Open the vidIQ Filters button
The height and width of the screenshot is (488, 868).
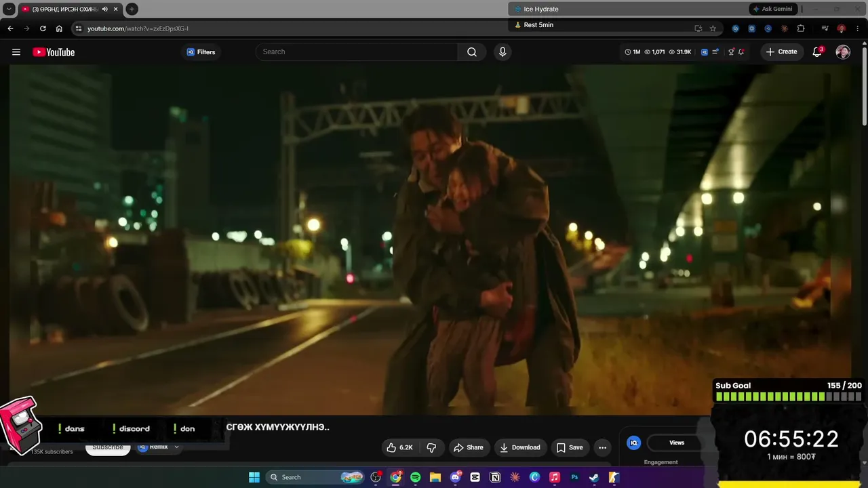[201, 52]
